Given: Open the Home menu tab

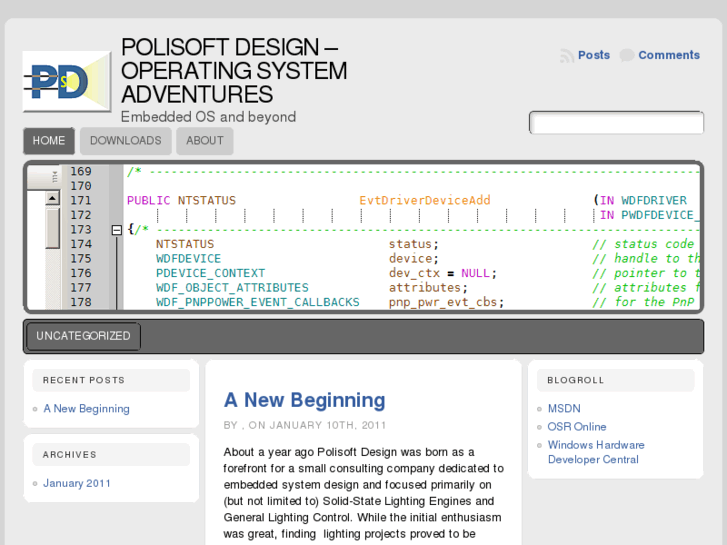Looking at the screenshot, I should [x=49, y=141].
